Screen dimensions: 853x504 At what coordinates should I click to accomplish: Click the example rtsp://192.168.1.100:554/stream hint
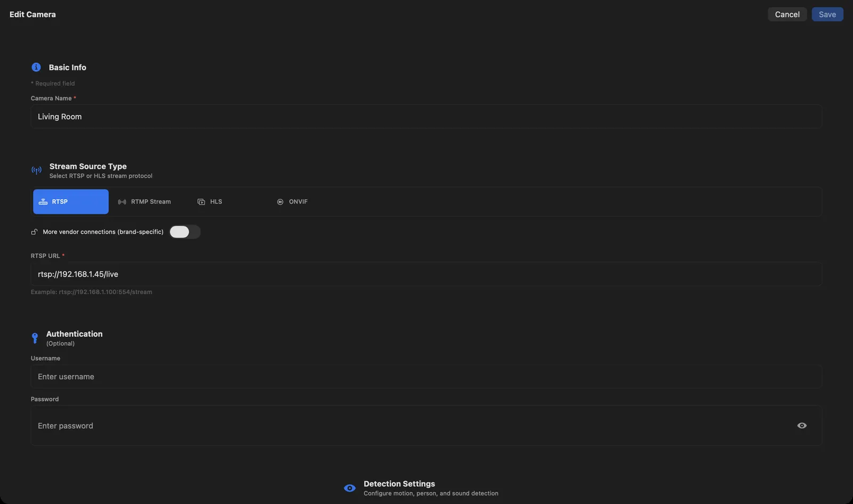click(x=91, y=292)
